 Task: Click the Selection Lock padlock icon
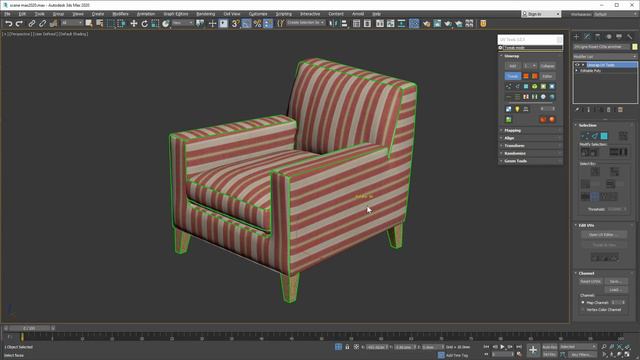[347, 347]
